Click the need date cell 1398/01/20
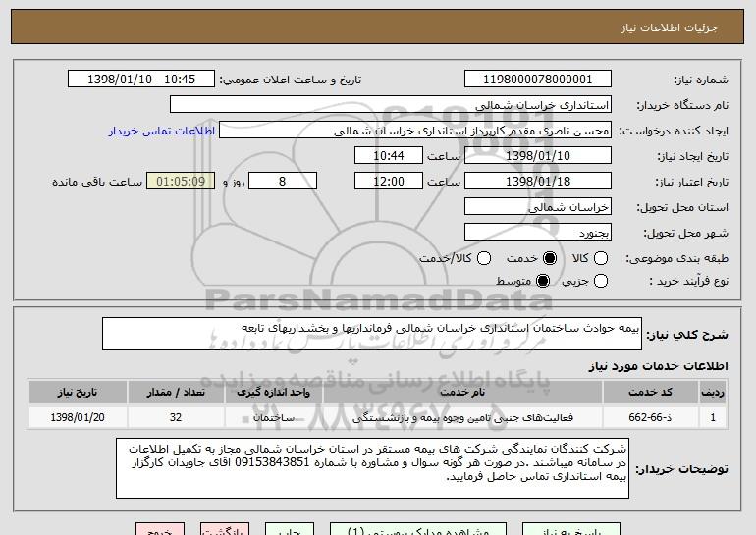 (78, 417)
